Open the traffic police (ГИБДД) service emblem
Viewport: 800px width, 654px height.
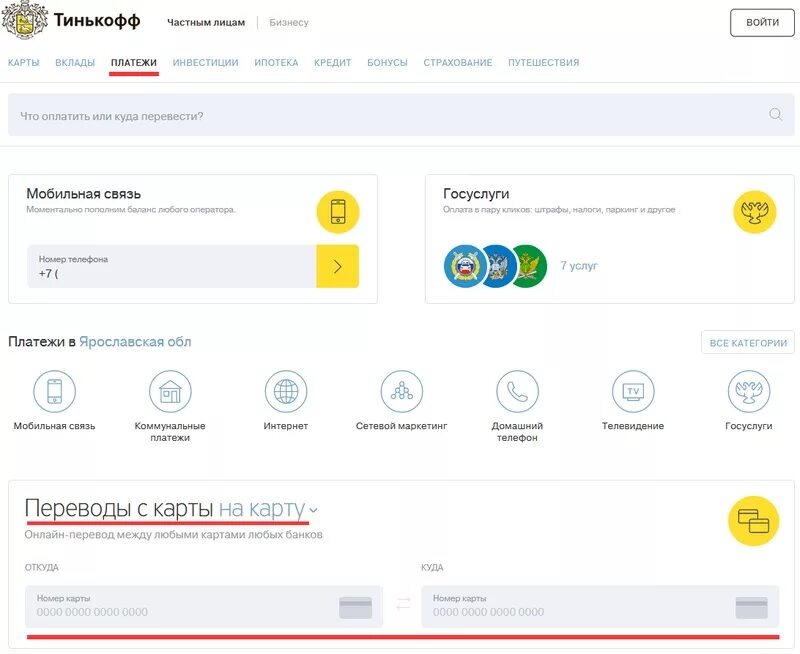click(464, 266)
